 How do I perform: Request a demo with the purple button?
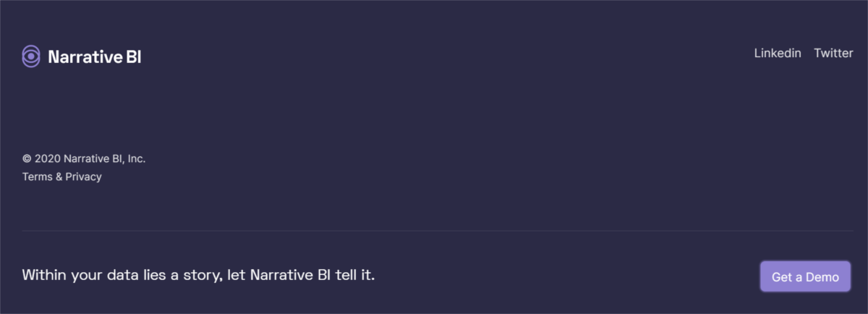[x=805, y=276]
